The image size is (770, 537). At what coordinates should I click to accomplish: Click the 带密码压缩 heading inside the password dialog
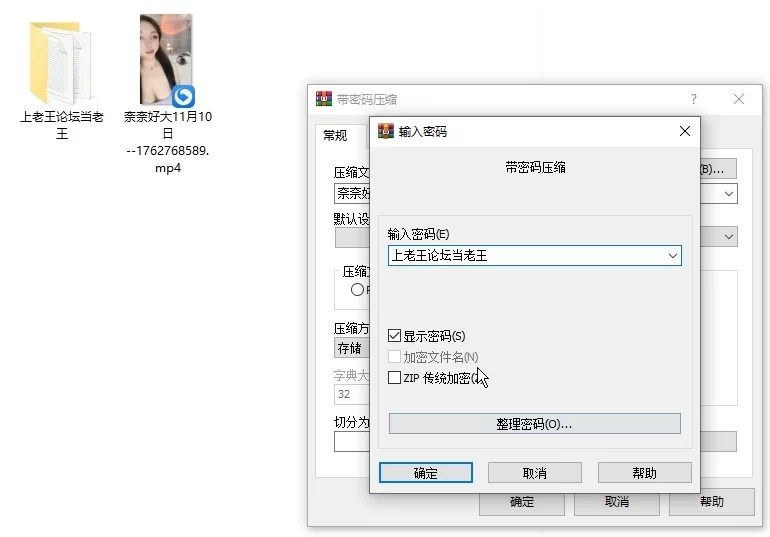click(535, 167)
